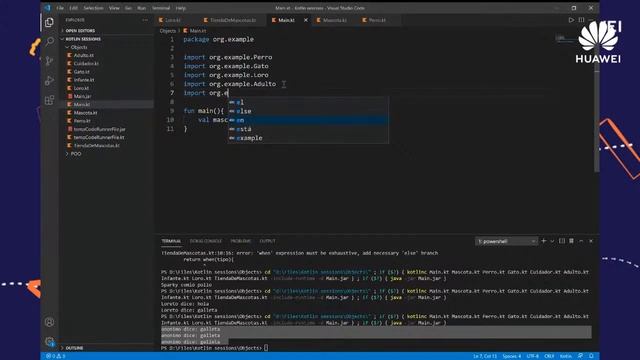The image size is (640, 360).
Task: Open the Selection menu
Action: [93, 8]
